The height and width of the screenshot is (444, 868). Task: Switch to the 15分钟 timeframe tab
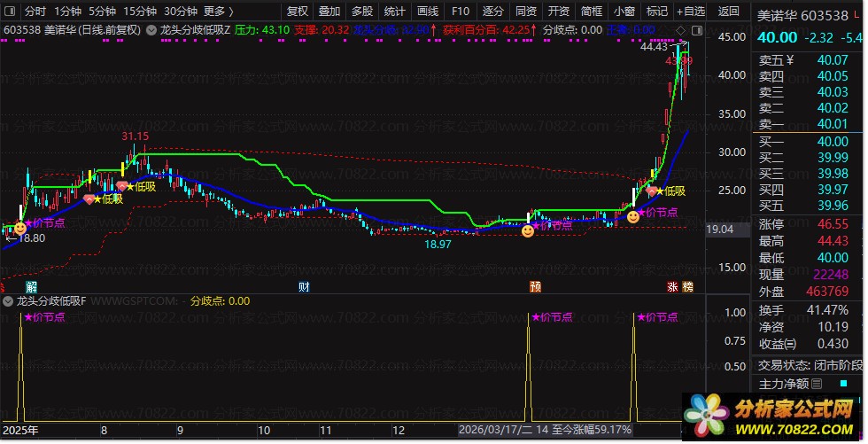click(140, 12)
